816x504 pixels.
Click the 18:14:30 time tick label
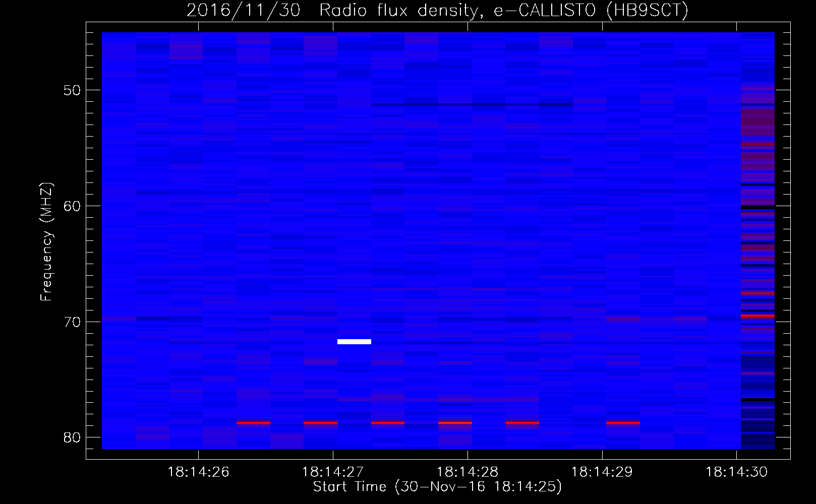point(736,472)
